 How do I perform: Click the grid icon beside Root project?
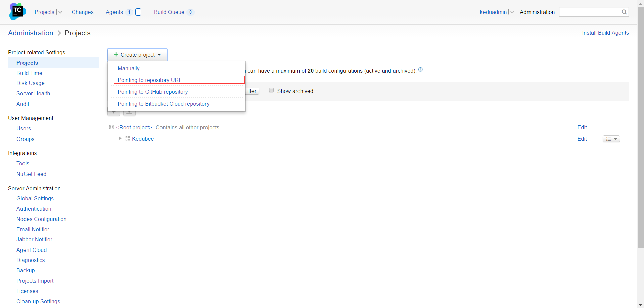click(x=111, y=127)
